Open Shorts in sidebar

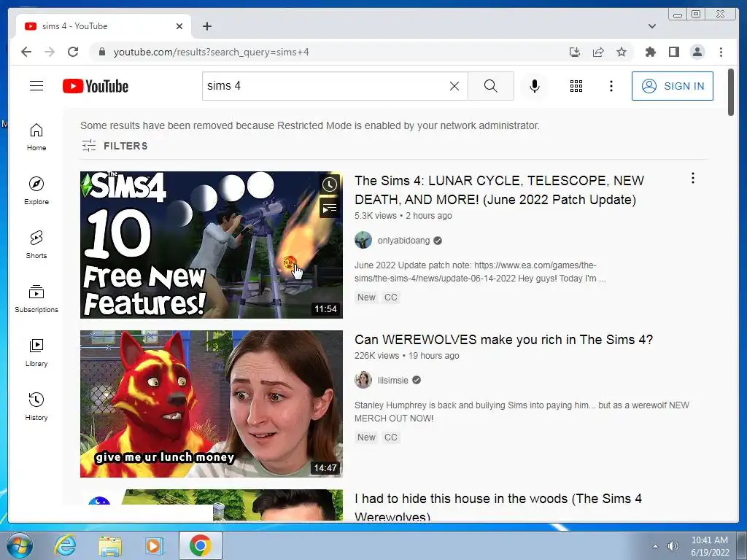pos(36,245)
